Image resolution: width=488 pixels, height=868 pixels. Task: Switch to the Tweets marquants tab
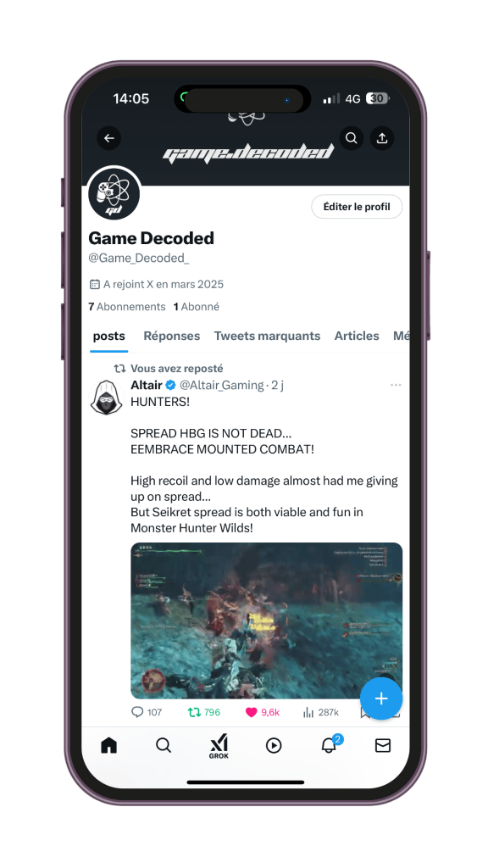click(x=267, y=336)
